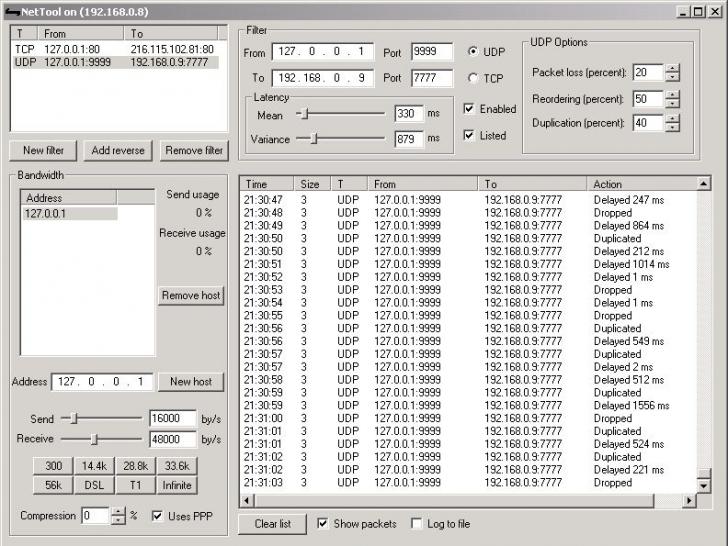Click the New filter button
The width and height of the screenshot is (728, 546).
pos(43,150)
